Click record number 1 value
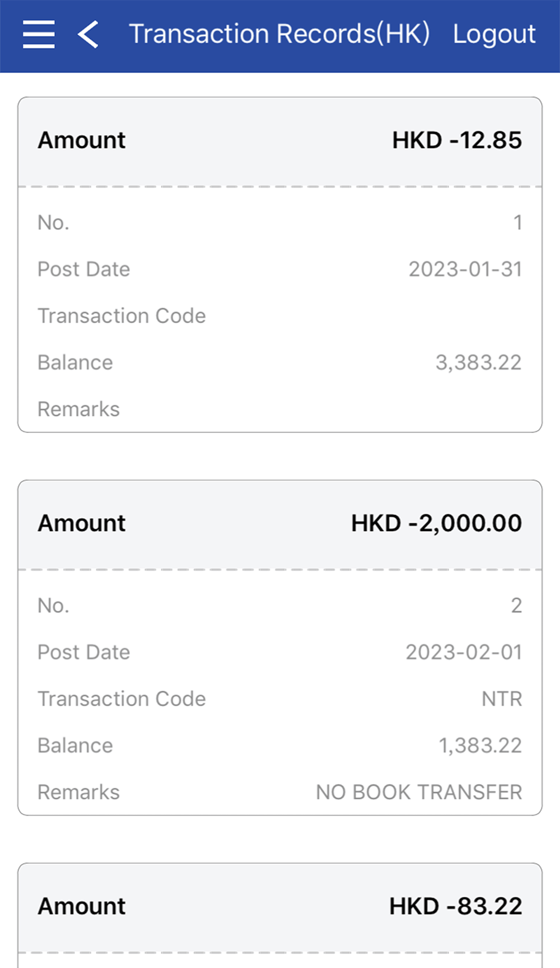 pyautogui.click(x=517, y=223)
